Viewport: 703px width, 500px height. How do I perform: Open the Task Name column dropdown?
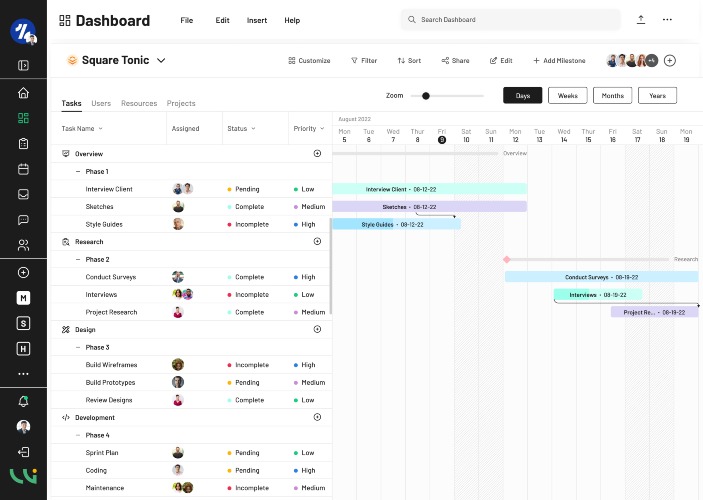(100, 129)
